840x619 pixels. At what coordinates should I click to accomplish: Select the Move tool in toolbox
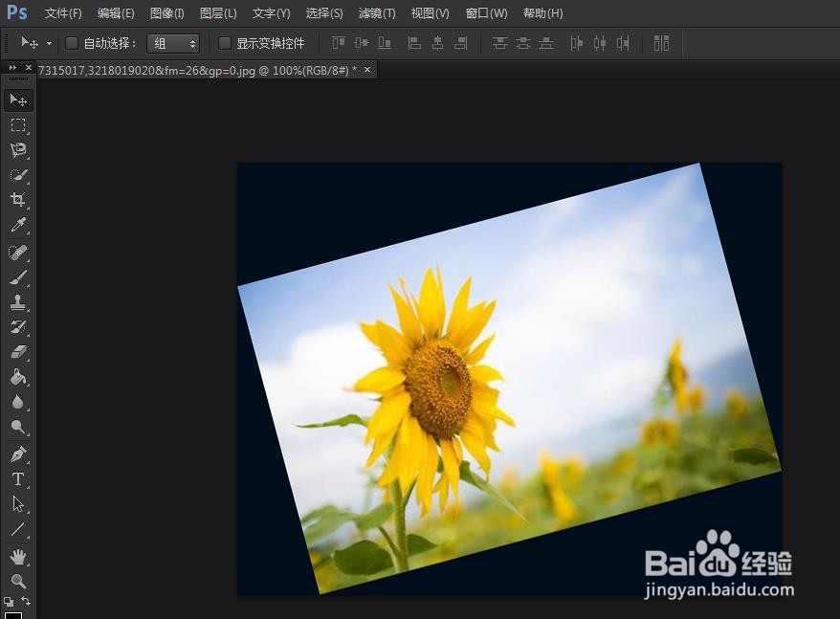tap(18, 100)
